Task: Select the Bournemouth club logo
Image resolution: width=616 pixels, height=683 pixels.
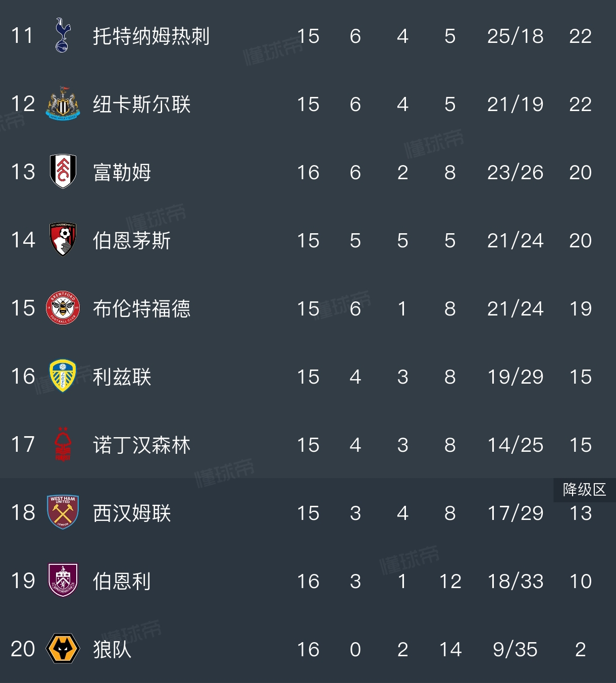Action: (63, 240)
